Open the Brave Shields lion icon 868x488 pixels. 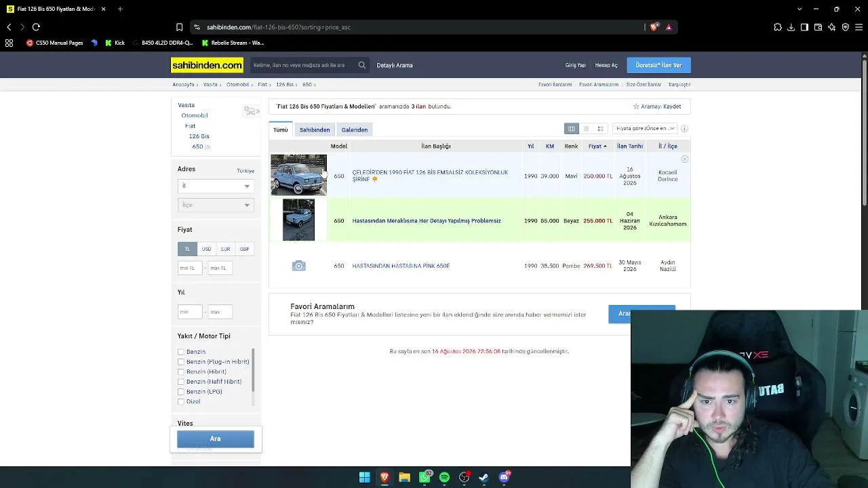pos(654,27)
